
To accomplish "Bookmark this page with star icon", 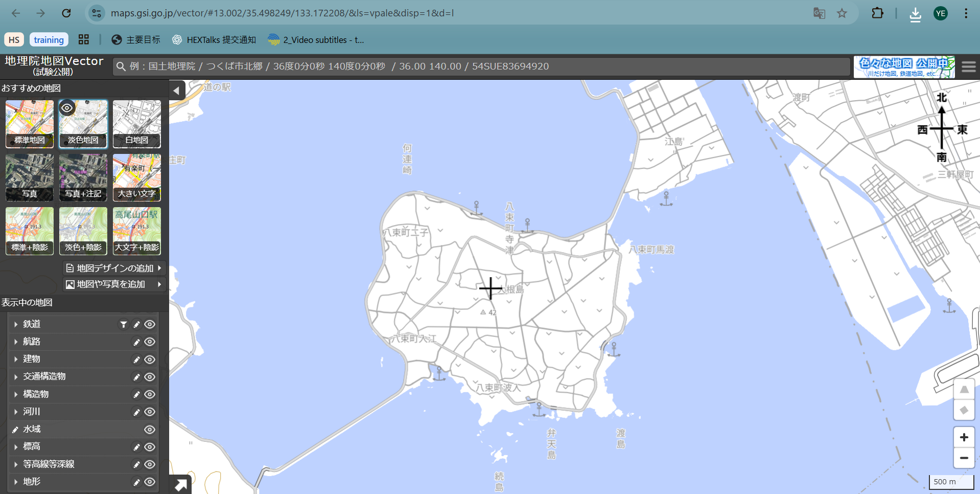I will pyautogui.click(x=842, y=13).
